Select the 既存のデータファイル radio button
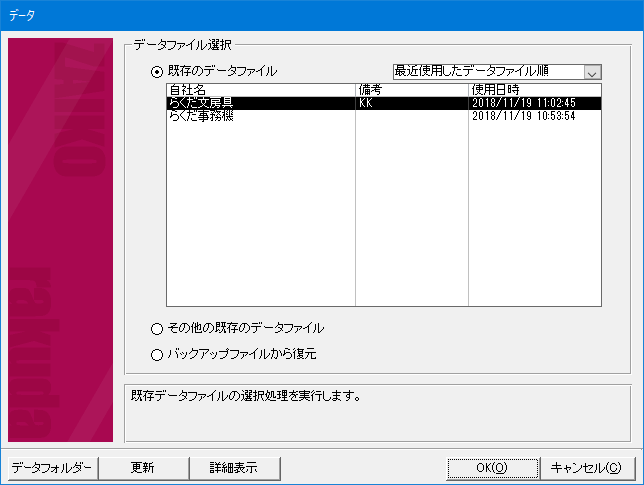The height and width of the screenshot is (485, 644). pyautogui.click(x=156, y=72)
